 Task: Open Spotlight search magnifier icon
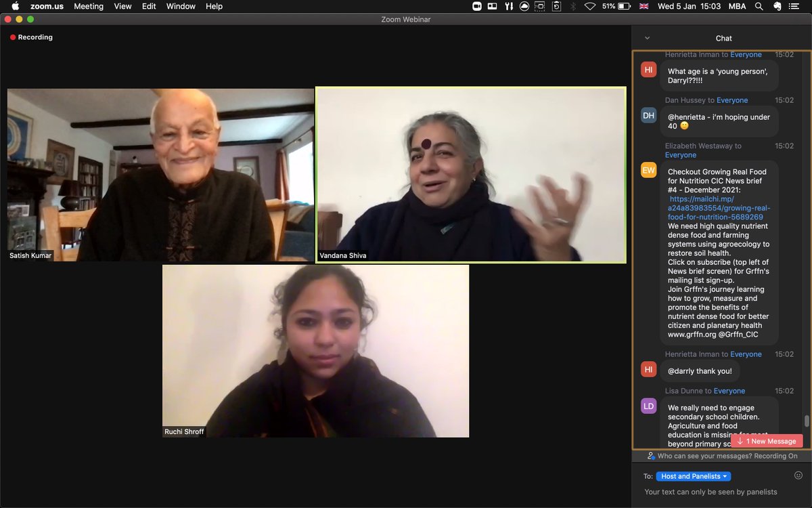point(758,6)
